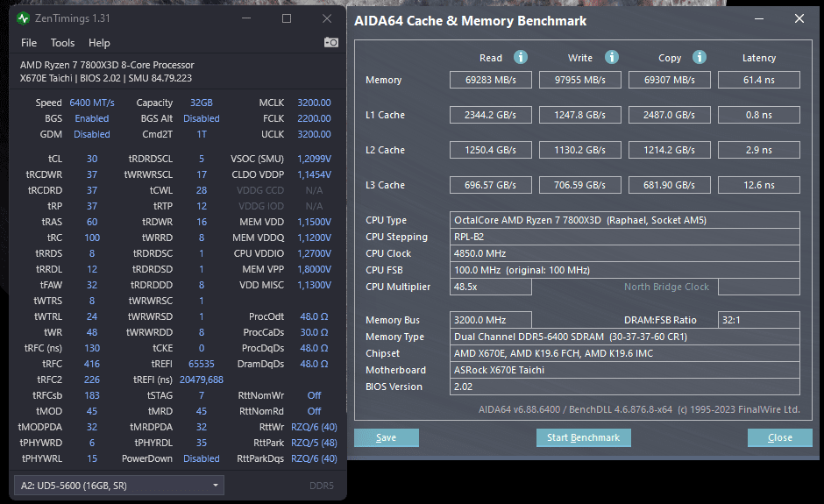Viewport: 824px width, 504px height.
Task: Click MEM VDD value 1,1500V
Action: tap(314, 222)
